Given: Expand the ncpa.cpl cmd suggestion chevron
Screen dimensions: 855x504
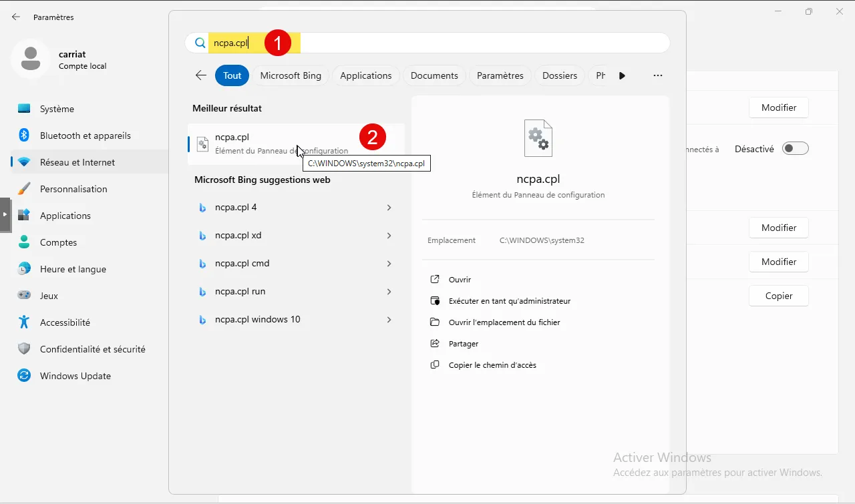Looking at the screenshot, I should (x=389, y=264).
